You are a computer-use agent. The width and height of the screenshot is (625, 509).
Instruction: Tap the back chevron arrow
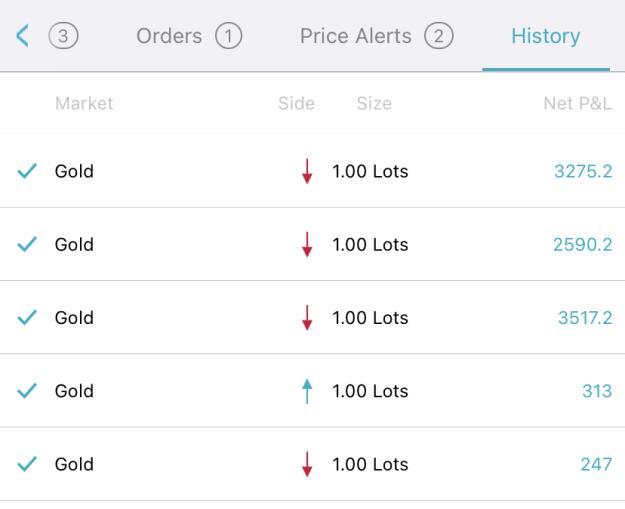click(x=22, y=36)
